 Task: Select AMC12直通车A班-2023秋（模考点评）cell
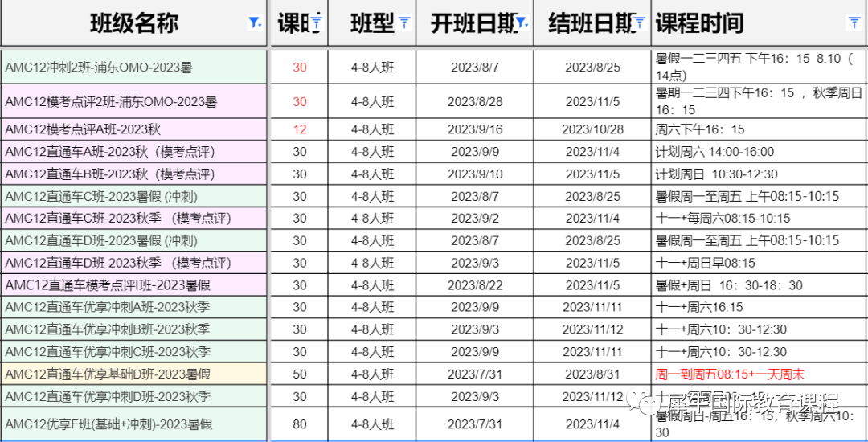point(134,152)
